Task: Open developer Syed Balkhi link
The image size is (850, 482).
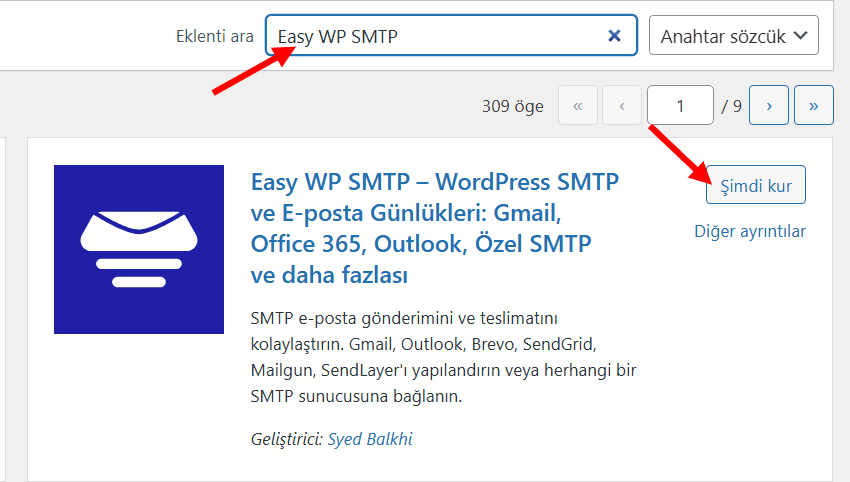Action: click(370, 439)
